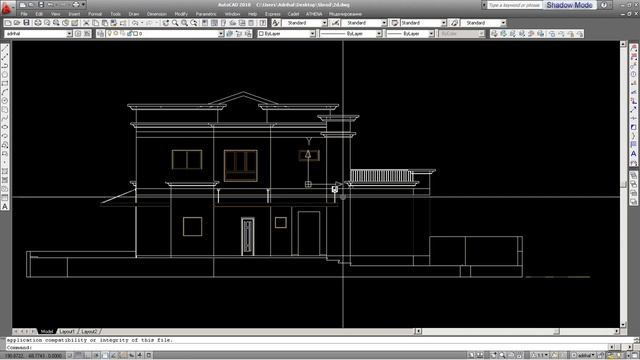Toggle Snap Mode in the status bar
640x360 pixels.
[x=70, y=356]
